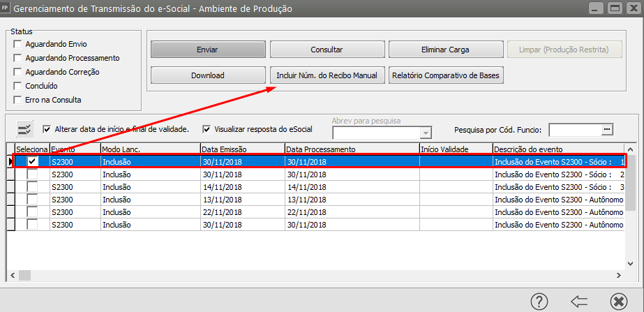Check Aguardando Correção status filter
644x312 pixels.
[17, 72]
